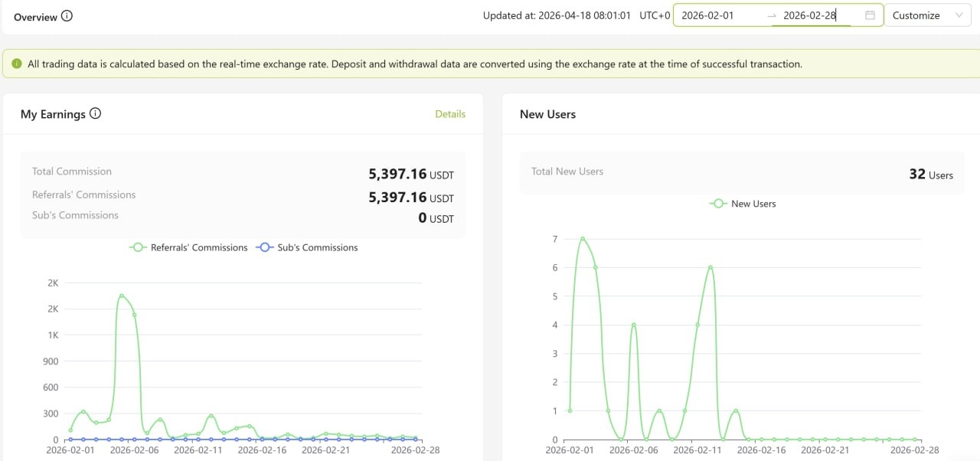980x461 pixels.
Task: Click the Sub's Commissions 0 USDT value
Action: coord(436,218)
